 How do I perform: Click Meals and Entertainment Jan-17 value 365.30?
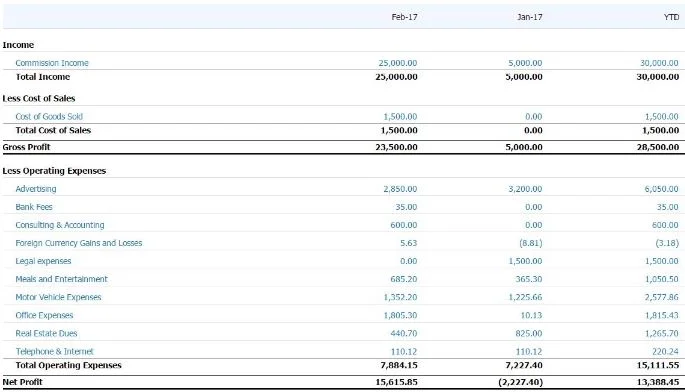click(x=529, y=279)
